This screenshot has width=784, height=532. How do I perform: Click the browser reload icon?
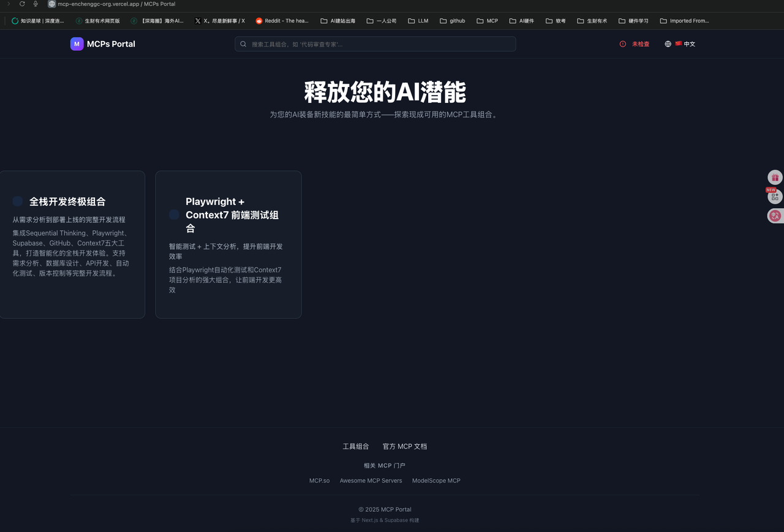(x=22, y=4)
